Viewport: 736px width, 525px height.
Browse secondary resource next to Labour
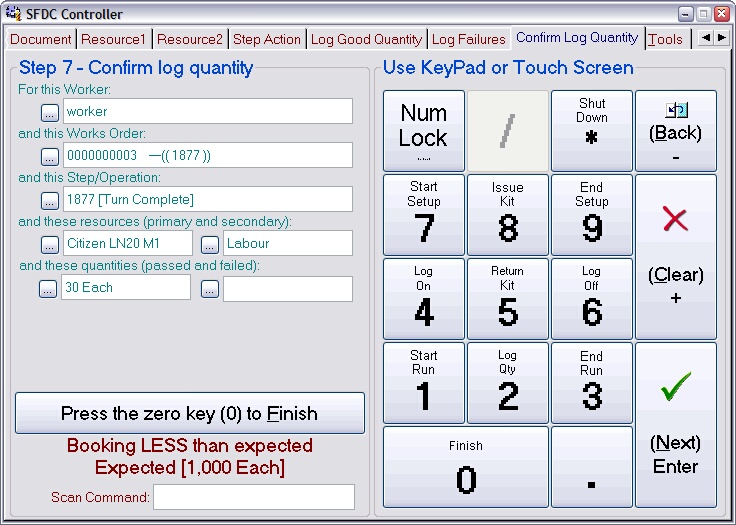click(210, 244)
